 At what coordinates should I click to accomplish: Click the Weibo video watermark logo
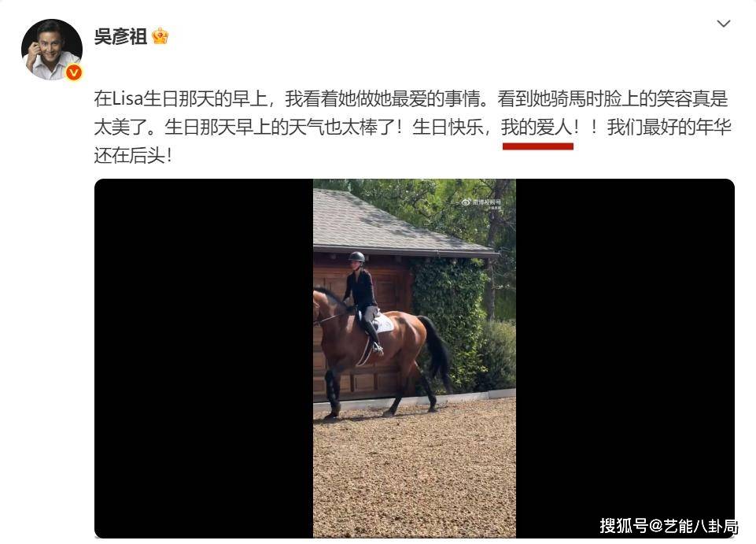[x=481, y=203]
